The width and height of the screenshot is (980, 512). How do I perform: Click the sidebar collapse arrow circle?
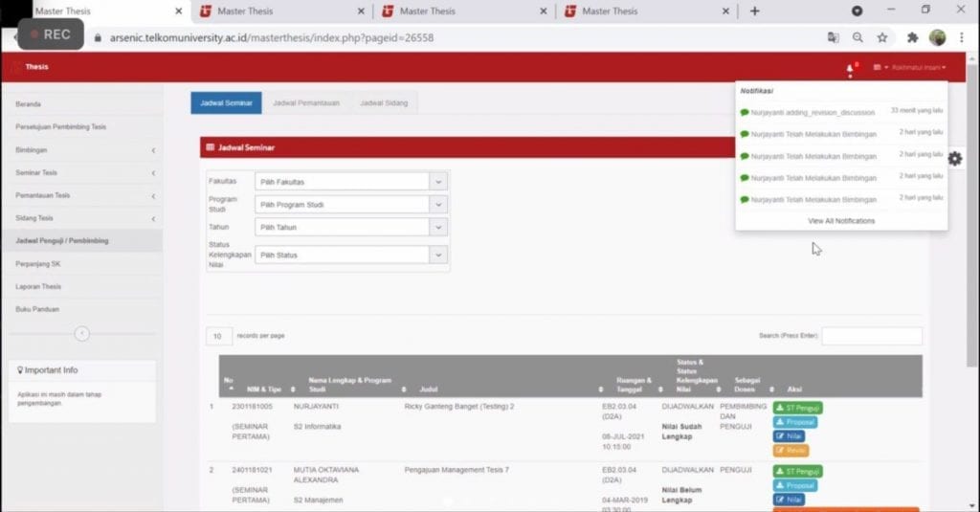point(81,333)
